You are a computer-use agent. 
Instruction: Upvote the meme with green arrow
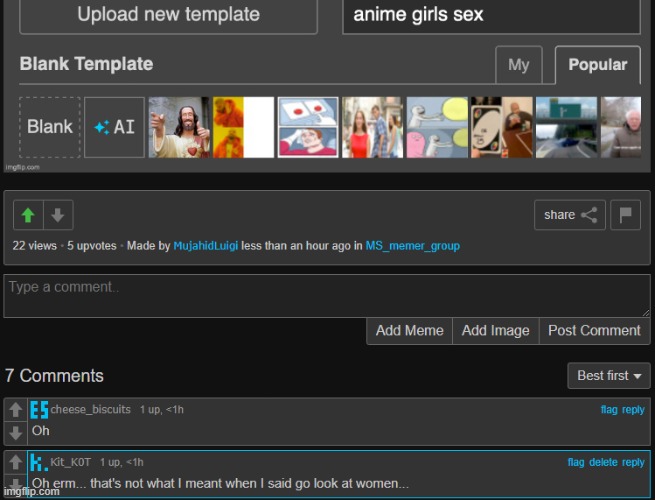[28, 215]
